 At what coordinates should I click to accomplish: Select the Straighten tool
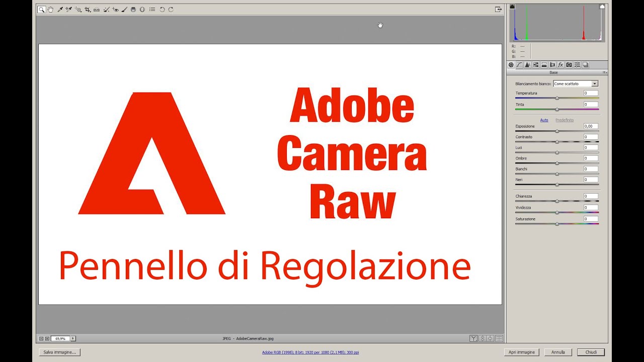97,10
